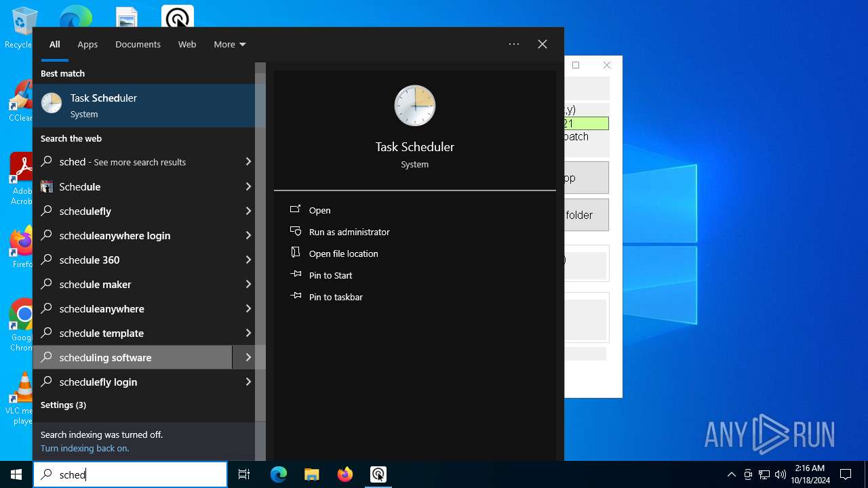Expand arrow for scheduleanywhere login

coord(248,235)
